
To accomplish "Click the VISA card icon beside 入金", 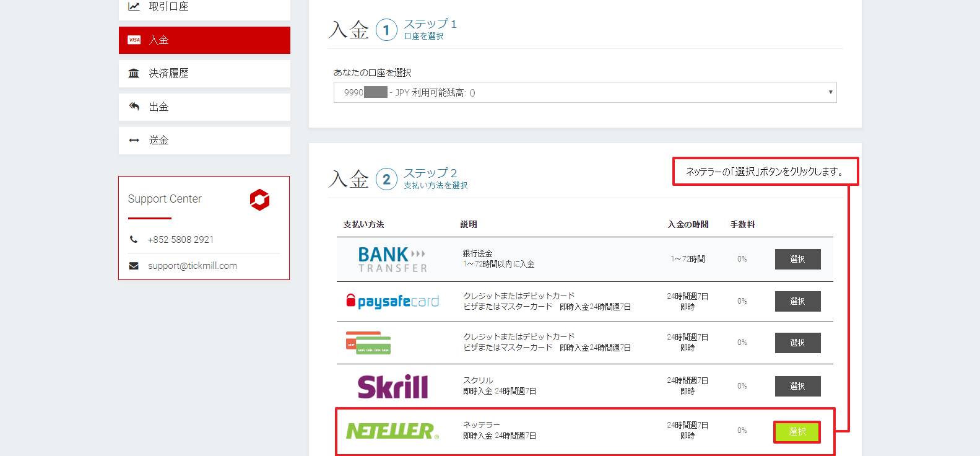I will (x=134, y=40).
